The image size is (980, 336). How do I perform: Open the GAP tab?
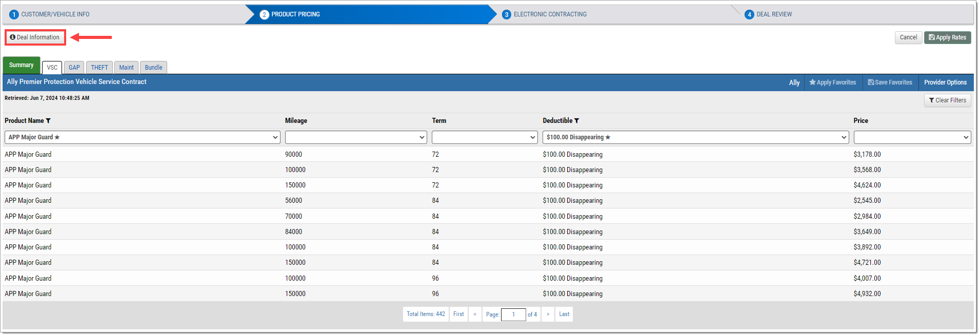click(74, 68)
